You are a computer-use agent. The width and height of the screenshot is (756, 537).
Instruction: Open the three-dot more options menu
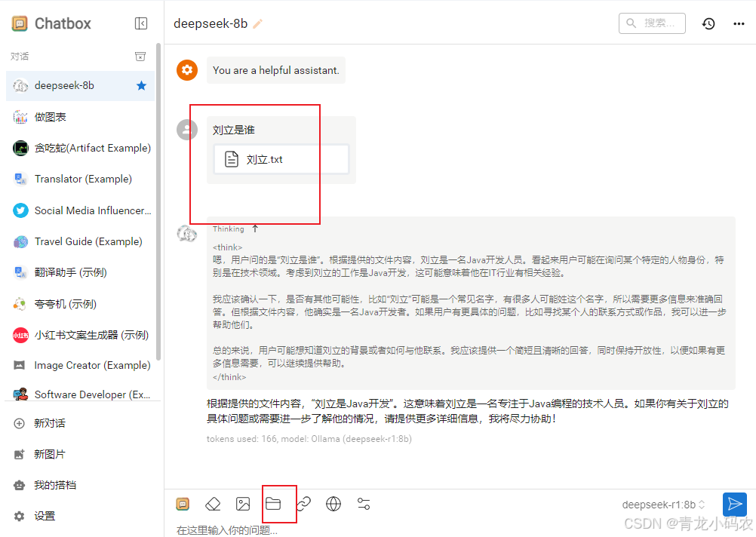tap(739, 23)
